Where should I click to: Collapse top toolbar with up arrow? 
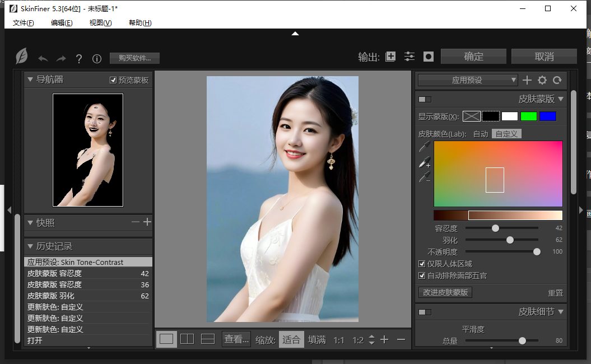295,34
